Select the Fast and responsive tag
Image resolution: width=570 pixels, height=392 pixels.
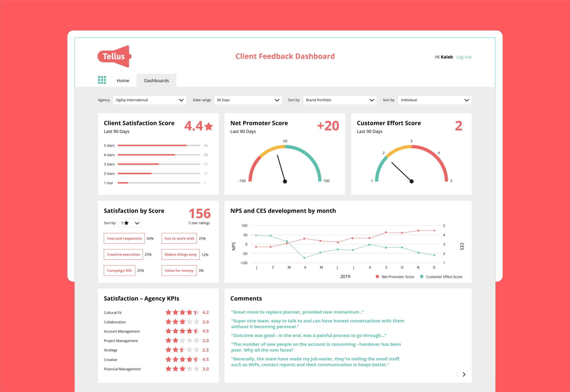point(124,238)
